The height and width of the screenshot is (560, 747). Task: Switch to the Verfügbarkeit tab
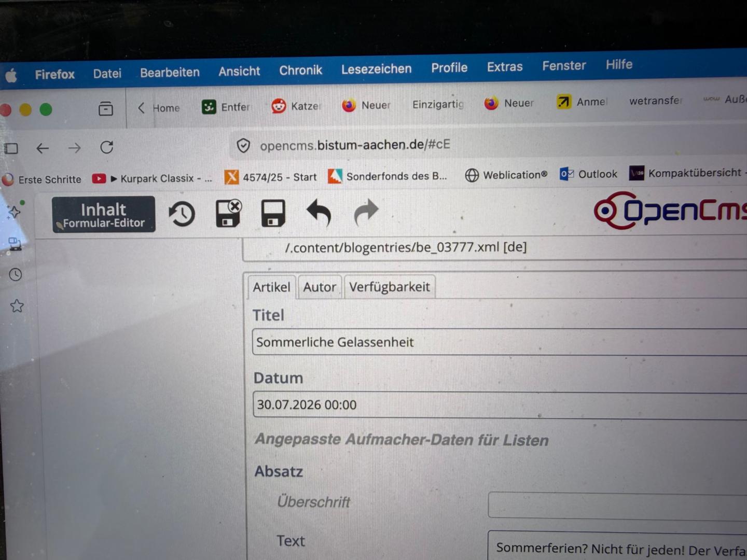(390, 287)
